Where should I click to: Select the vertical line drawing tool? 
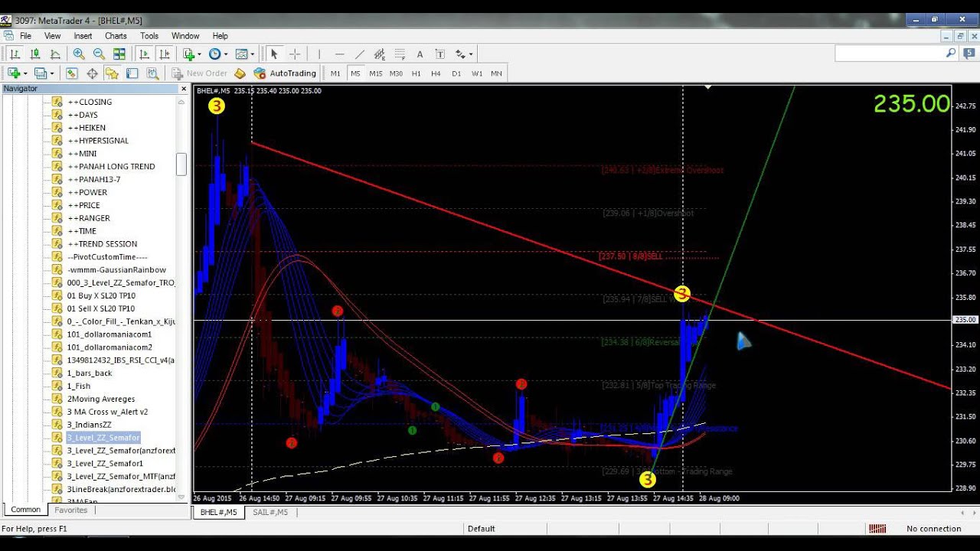click(x=319, y=54)
